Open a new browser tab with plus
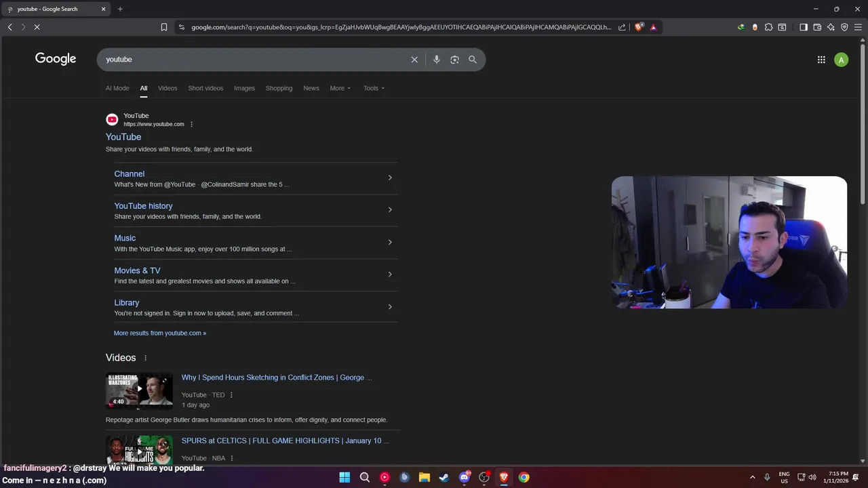The width and height of the screenshot is (868, 488). (120, 9)
